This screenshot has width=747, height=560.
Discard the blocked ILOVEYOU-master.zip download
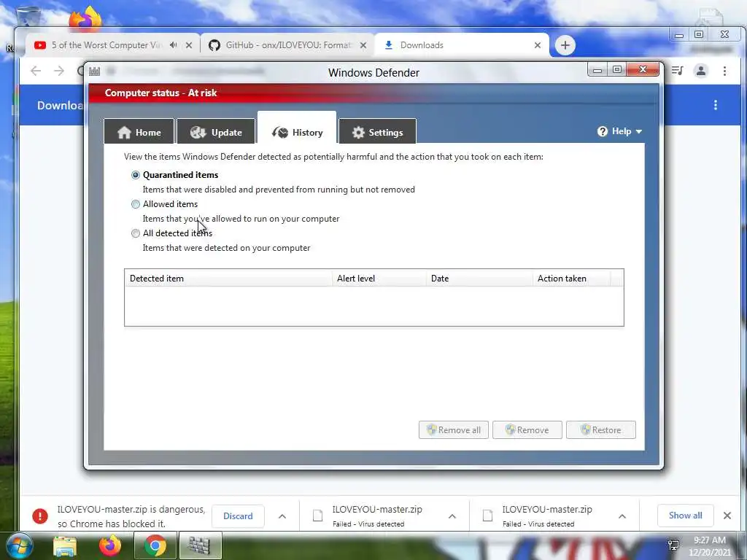238,516
